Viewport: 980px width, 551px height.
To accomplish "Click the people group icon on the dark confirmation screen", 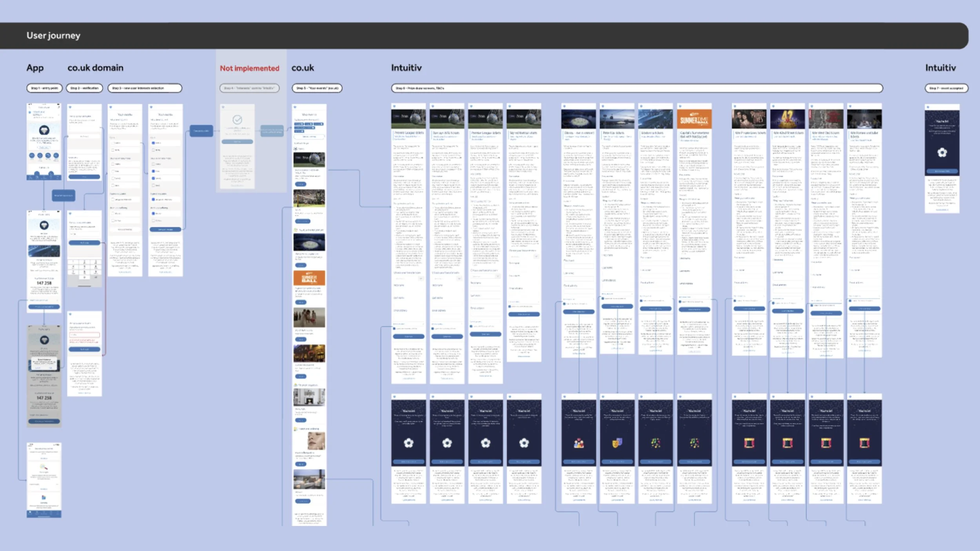I will click(579, 443).
